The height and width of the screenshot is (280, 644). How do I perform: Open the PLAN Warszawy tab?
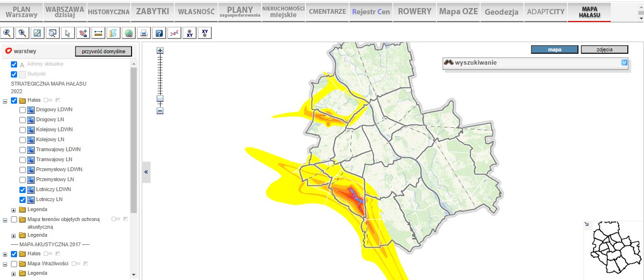[22, 12]
